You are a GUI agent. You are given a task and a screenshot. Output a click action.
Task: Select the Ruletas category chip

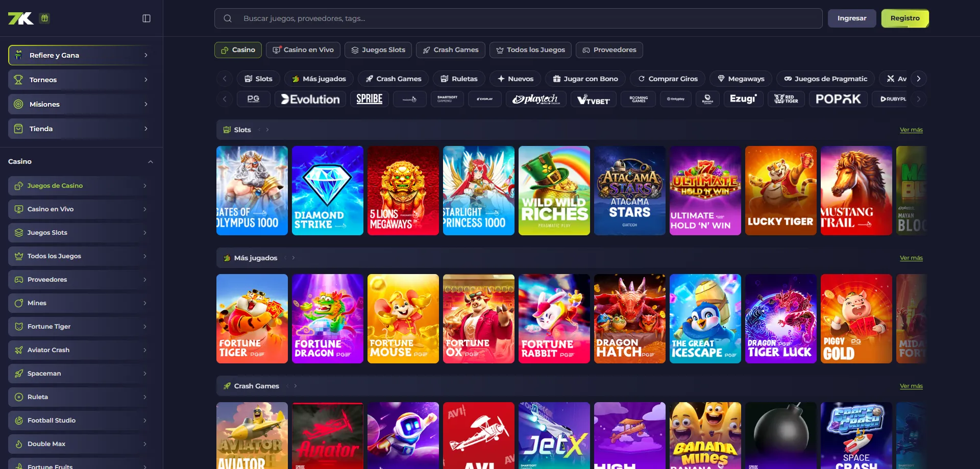coord(459,79)
